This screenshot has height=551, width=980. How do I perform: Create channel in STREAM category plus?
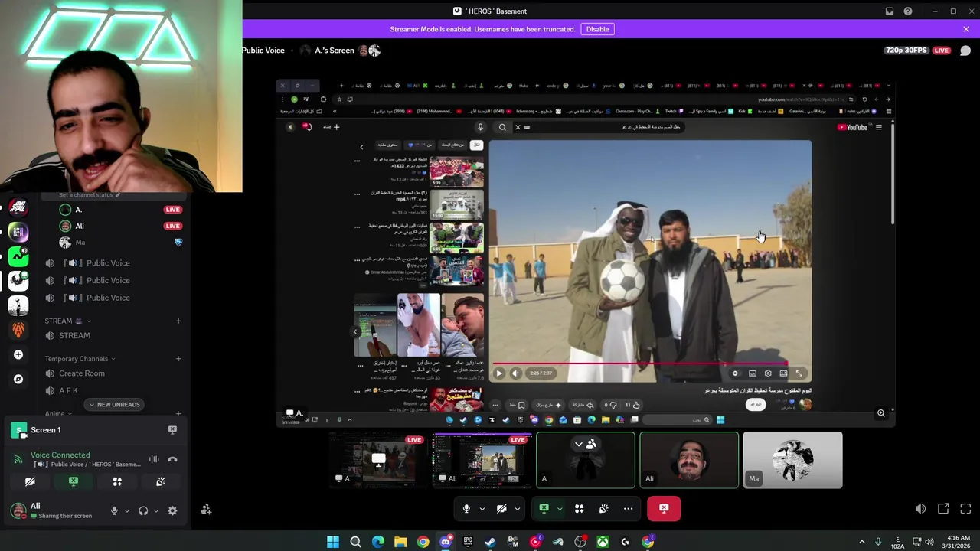(x=178, y=321)
